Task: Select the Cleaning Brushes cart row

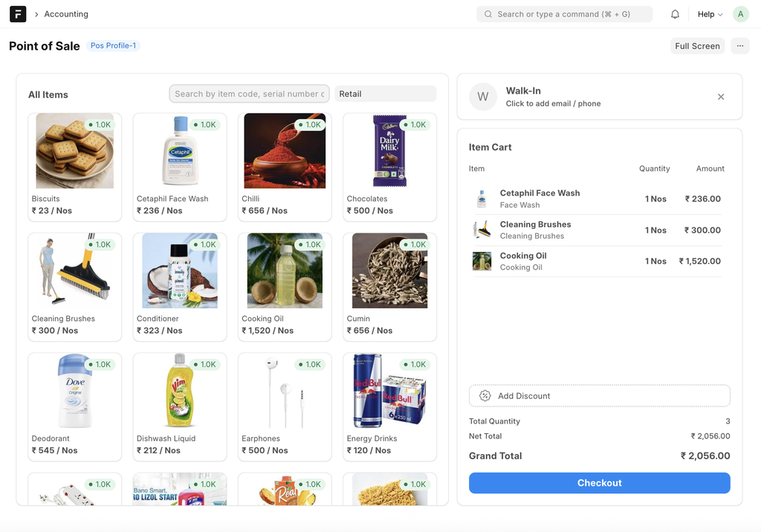Action: point(598,230)
